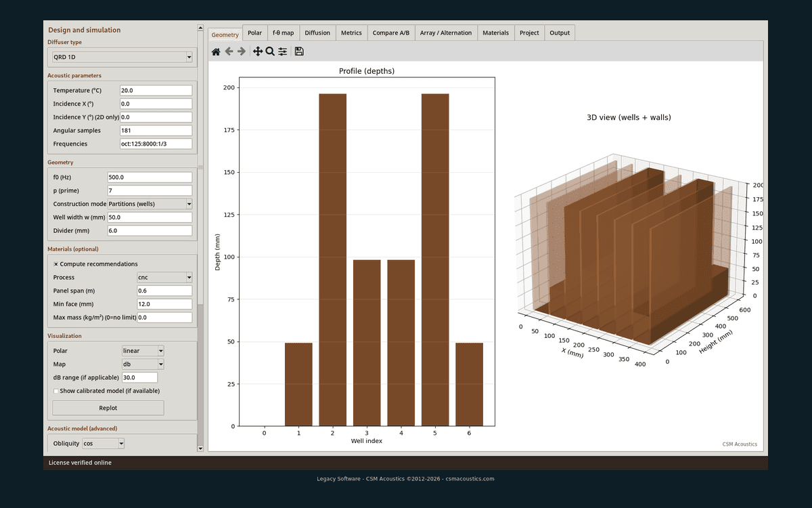The height and width of the screenshot is (508, 812).
Task: Go forward to next plot view
Action: (242, 51)
